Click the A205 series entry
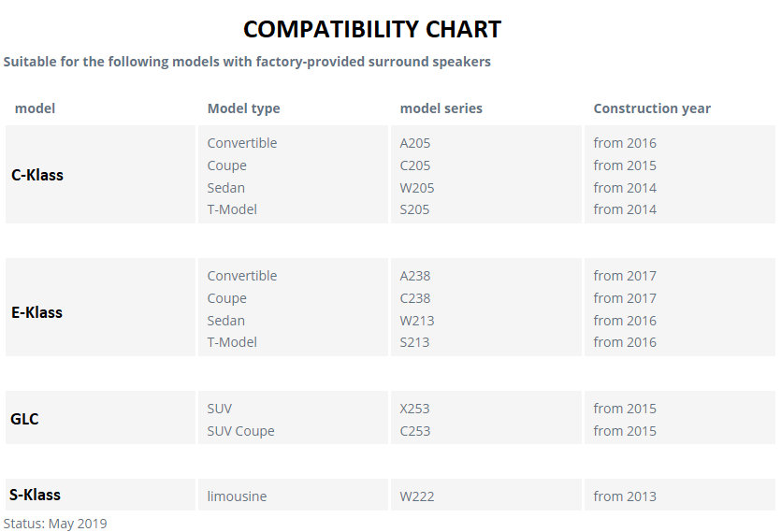 (x=415, y=143)
